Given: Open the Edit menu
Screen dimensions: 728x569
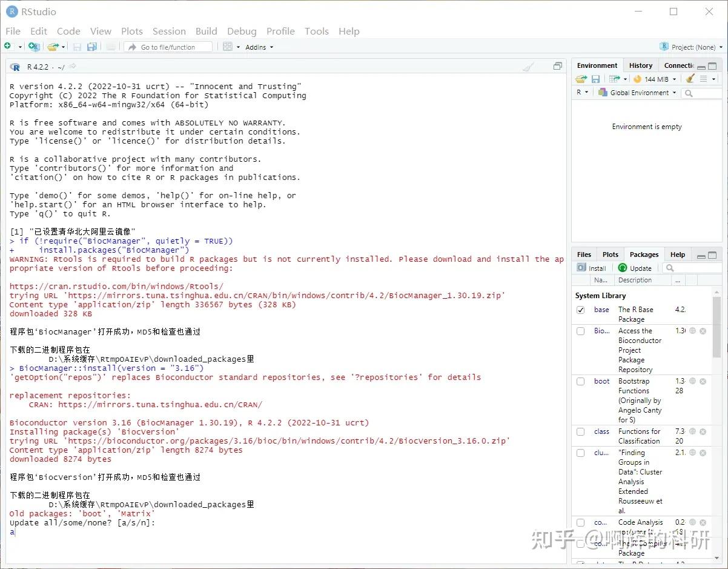Looking at the screenshot, I should [x=39, y=31].
